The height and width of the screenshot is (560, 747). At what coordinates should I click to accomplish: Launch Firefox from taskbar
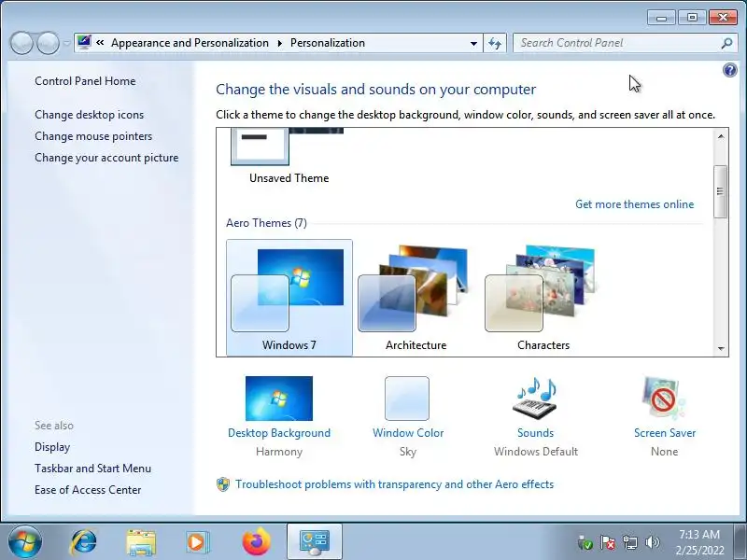[257, 542]
